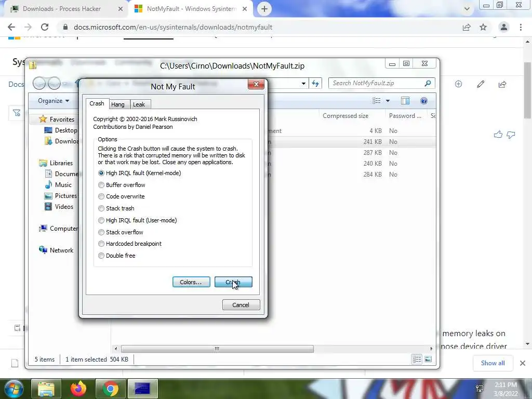Bookmark this page with the star
The width and height of the screenshot is (532, 399).
483,27
